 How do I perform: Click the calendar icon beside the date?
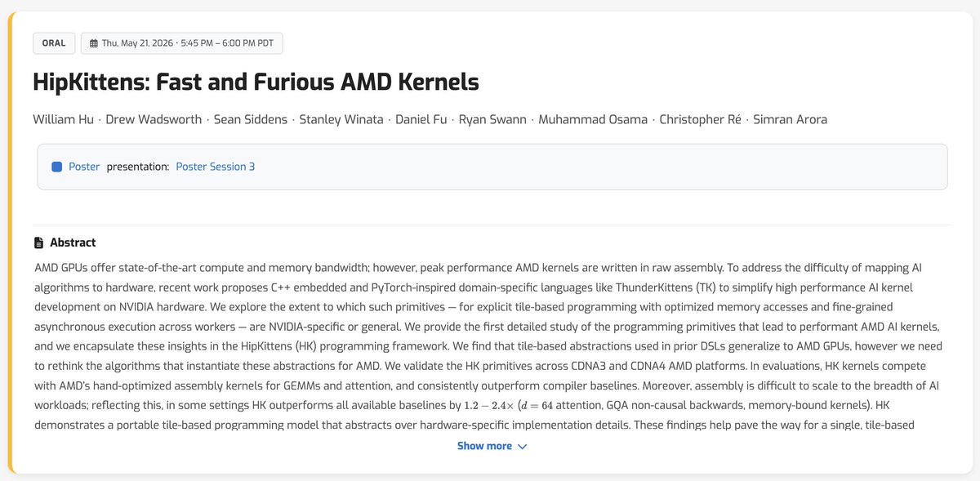[x=93, y=43]
